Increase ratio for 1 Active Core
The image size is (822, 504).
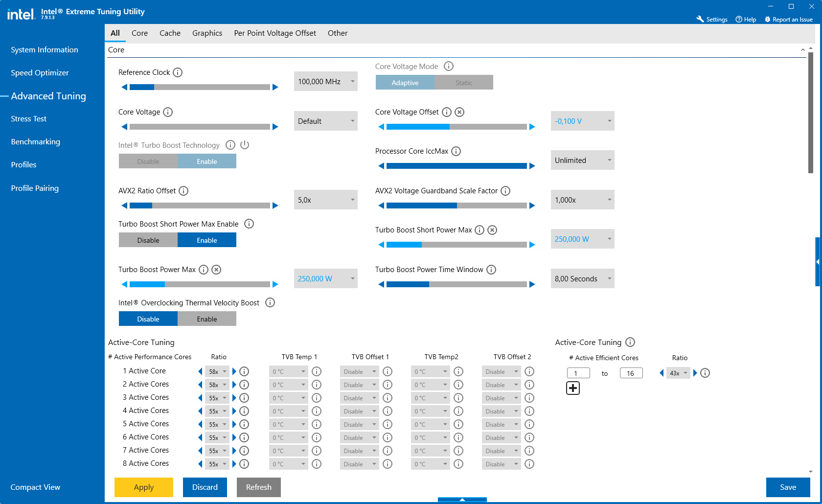click(x=234, y=371)
